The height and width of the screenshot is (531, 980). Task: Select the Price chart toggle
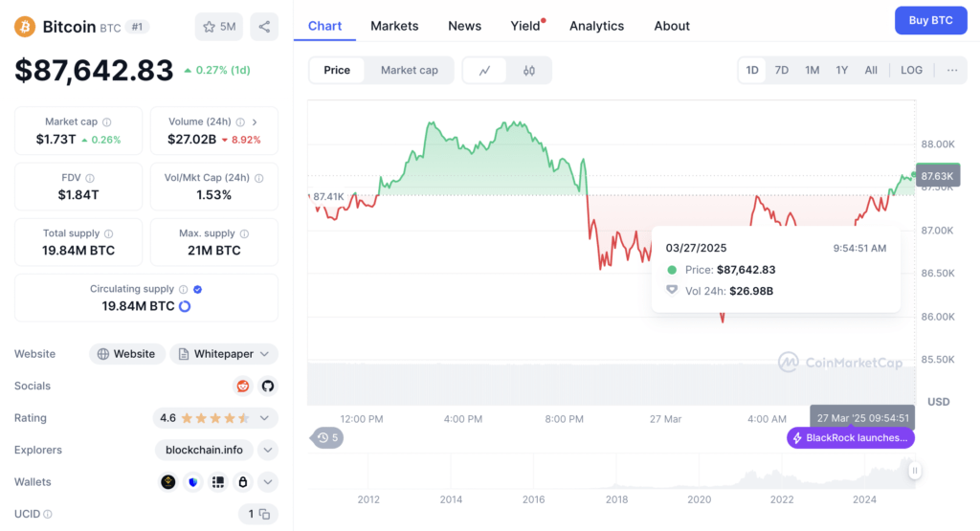coord(337,70)
